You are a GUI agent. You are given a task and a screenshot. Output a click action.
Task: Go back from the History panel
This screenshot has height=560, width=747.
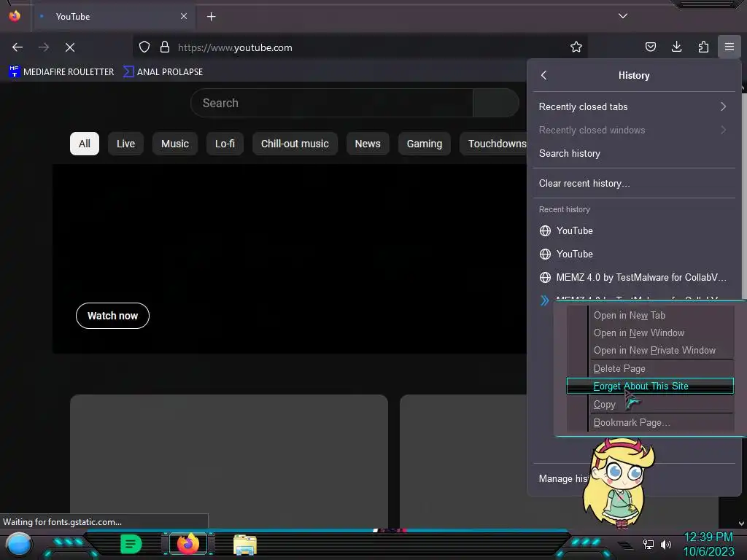coord(544,75)
